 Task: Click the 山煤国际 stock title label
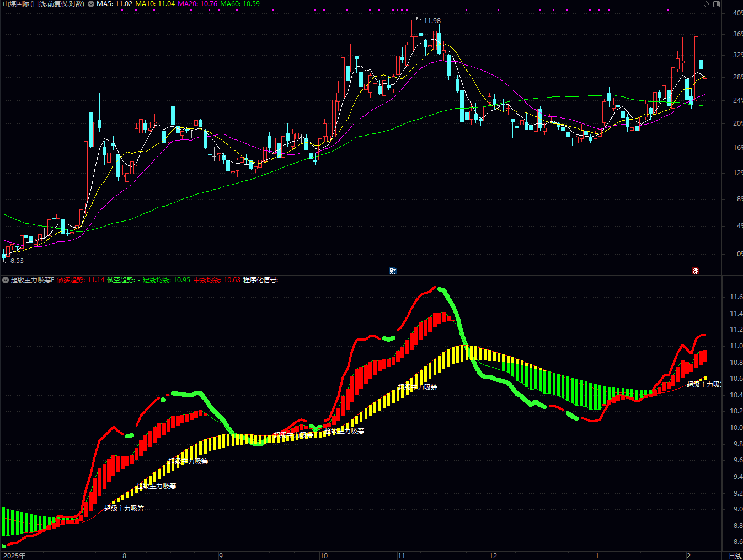click(44, 4)
